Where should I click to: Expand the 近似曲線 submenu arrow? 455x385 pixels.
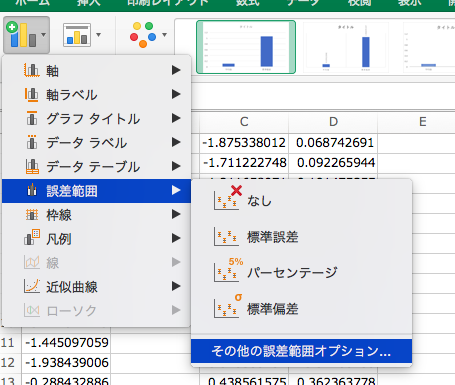click(x=176, y=286)
